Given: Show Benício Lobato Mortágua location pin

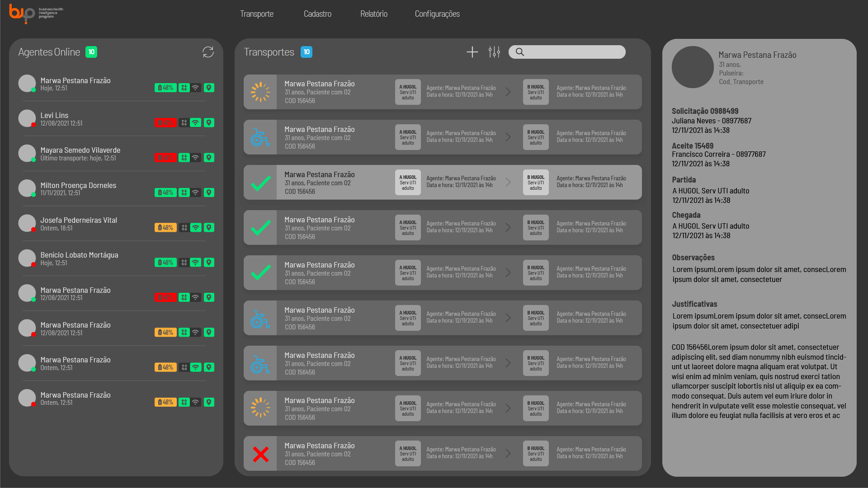Looking at the screenshot, I should pyautogui.click(x=209, y=263).
